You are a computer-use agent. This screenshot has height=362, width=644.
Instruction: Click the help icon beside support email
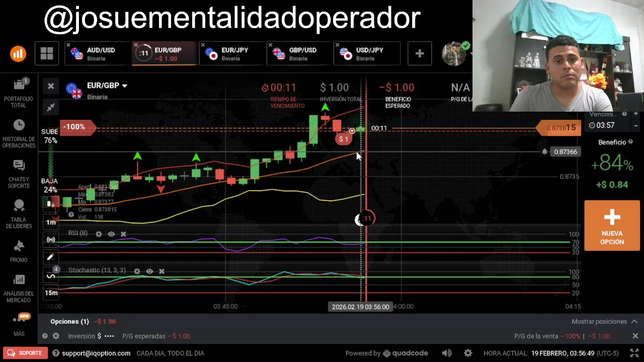click(x=56, y=353)
